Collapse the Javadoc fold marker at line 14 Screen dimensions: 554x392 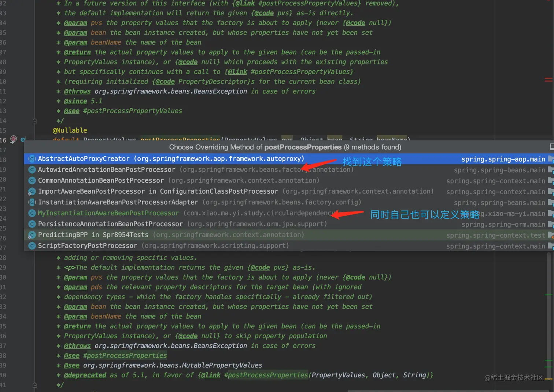pyautogui.click(x=34, y=121)
